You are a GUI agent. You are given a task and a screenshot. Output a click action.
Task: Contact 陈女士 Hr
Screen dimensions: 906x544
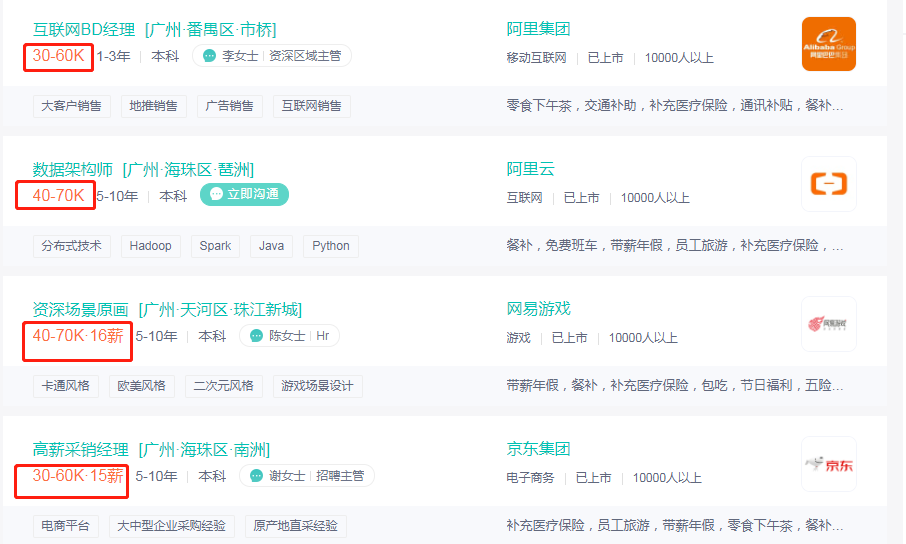coord(289,335)
